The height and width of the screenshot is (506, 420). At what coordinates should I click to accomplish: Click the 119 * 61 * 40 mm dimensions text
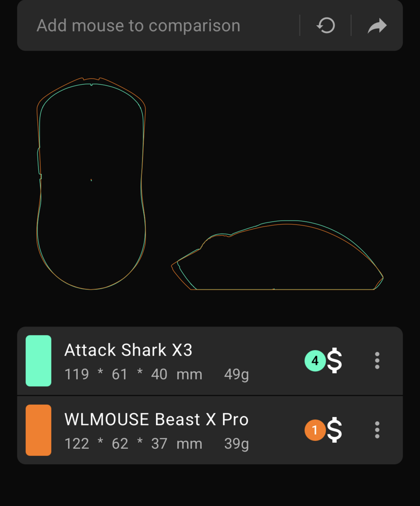click(133, 374)
